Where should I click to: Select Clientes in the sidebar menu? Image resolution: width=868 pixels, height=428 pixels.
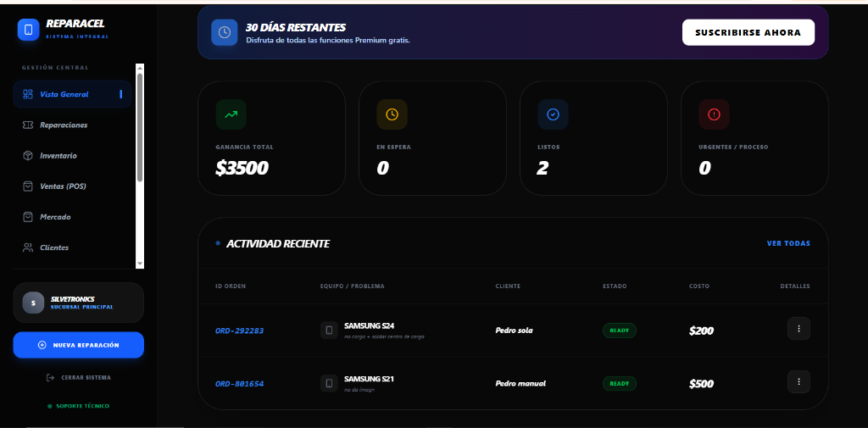[54, 247]
